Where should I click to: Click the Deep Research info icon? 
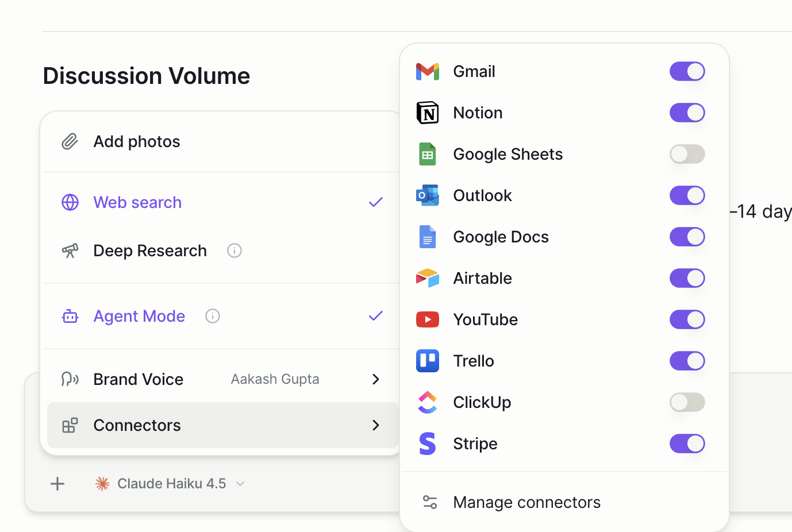coord(234,251)
